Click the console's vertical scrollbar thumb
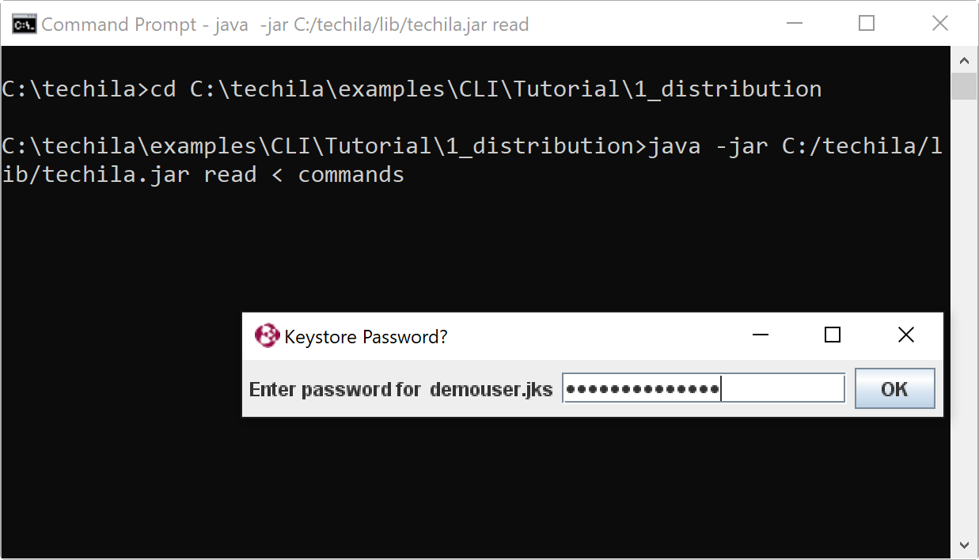Viewport: 979px width, 560px height. (963, 86)
